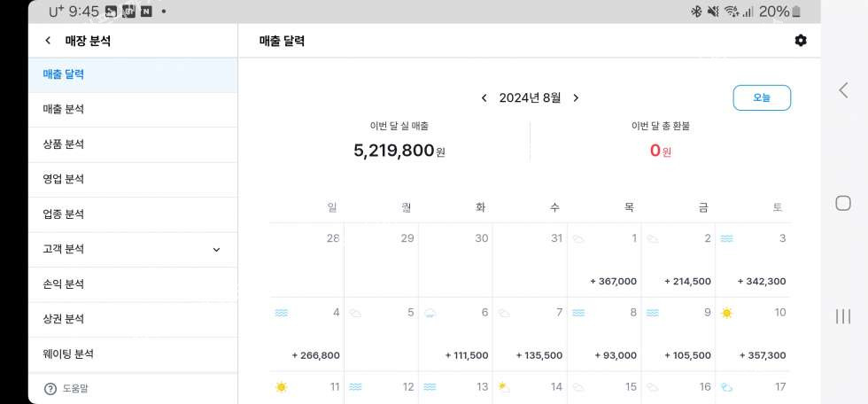Go to previous month from 2024년 8월

[x=484, y=98]
